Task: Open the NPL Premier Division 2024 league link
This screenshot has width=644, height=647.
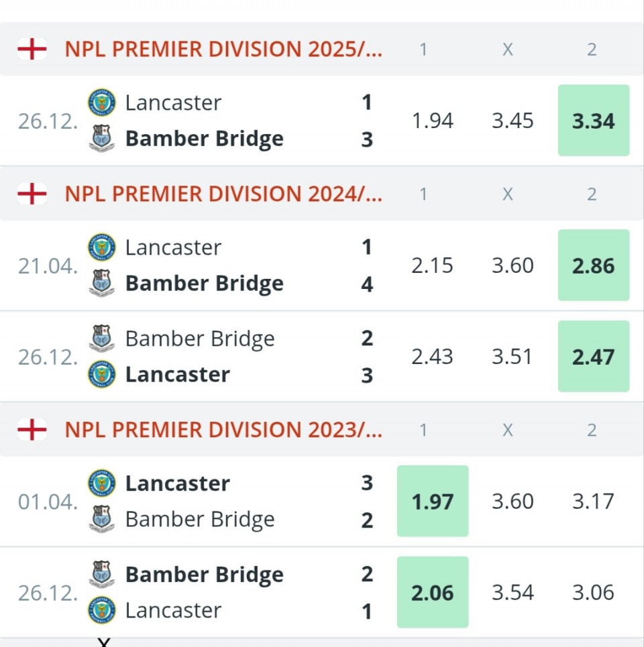Action: pyautogui.click(x=223, y=194)
